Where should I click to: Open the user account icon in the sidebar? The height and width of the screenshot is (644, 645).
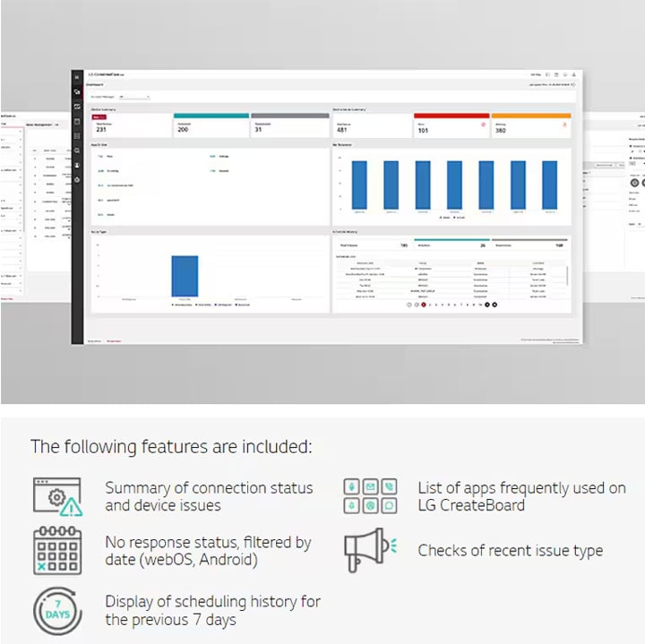(x=77, y=165)
